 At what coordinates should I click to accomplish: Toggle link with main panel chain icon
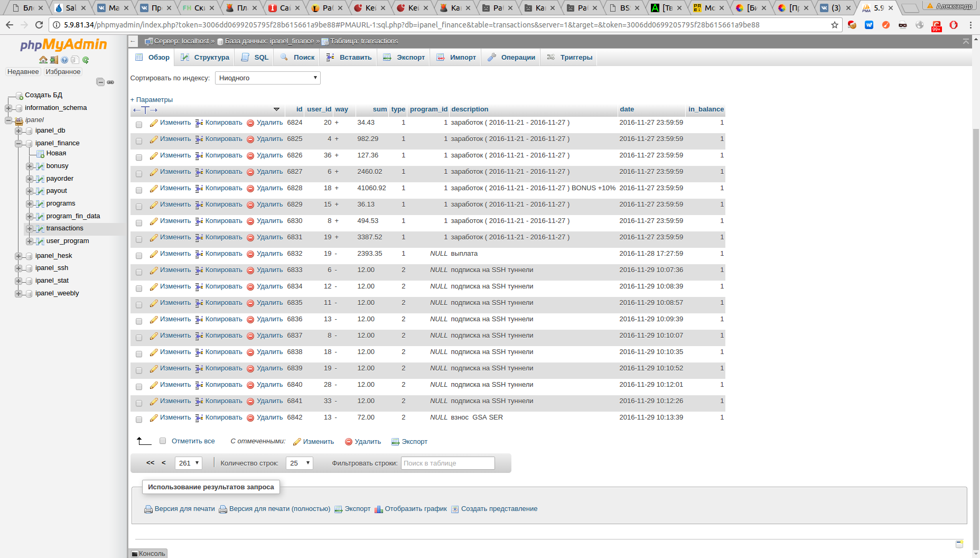(x=110, y=82)
